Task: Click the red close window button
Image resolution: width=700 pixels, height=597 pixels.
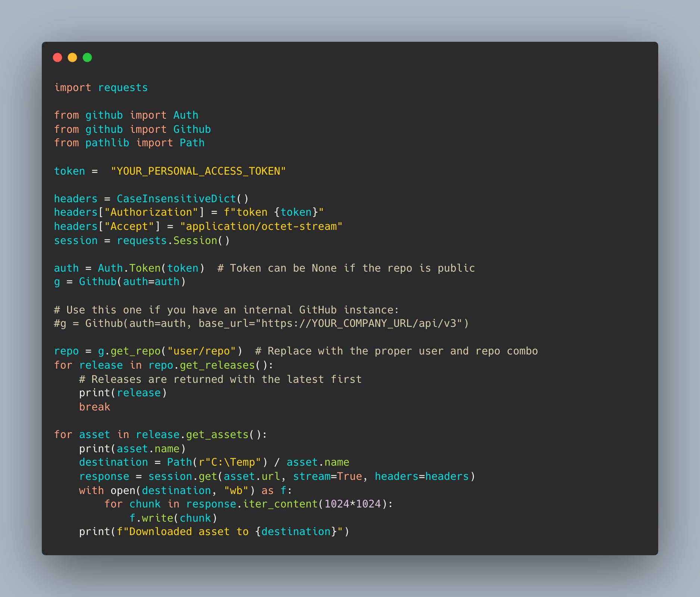Action: click(58, 57)
